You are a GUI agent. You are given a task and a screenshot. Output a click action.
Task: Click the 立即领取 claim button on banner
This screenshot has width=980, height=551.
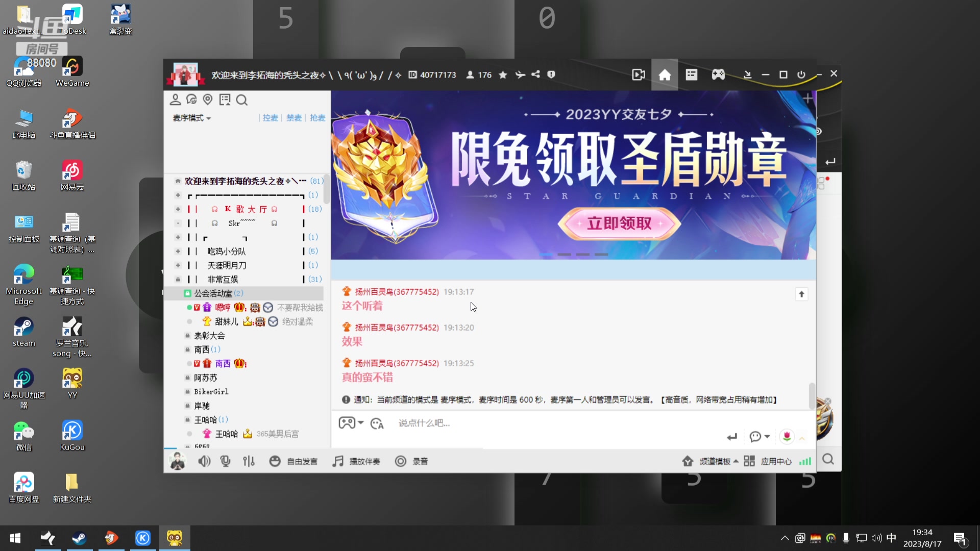click(619, 223)
